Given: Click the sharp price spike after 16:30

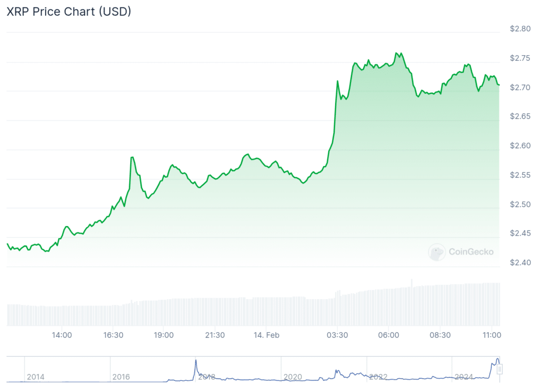Looking at the screenshot, I should [x=132, y=157].
